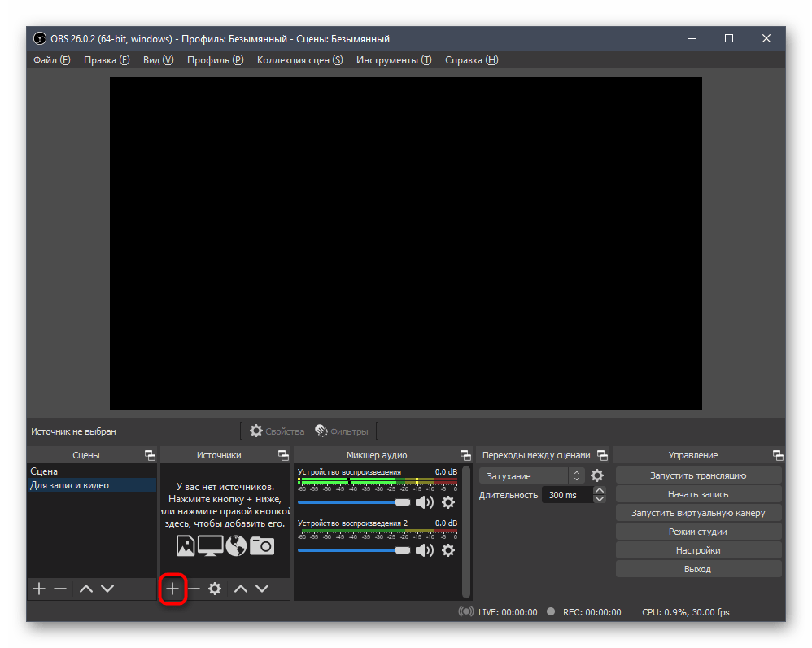
Task: Undock the Управление panel
Action: (x=778, y=455)
